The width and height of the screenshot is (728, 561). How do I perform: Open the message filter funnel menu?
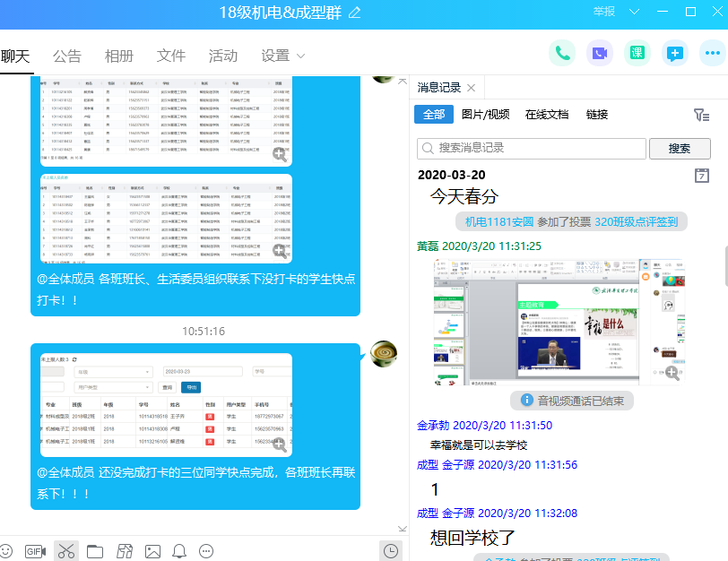point(701,115)
